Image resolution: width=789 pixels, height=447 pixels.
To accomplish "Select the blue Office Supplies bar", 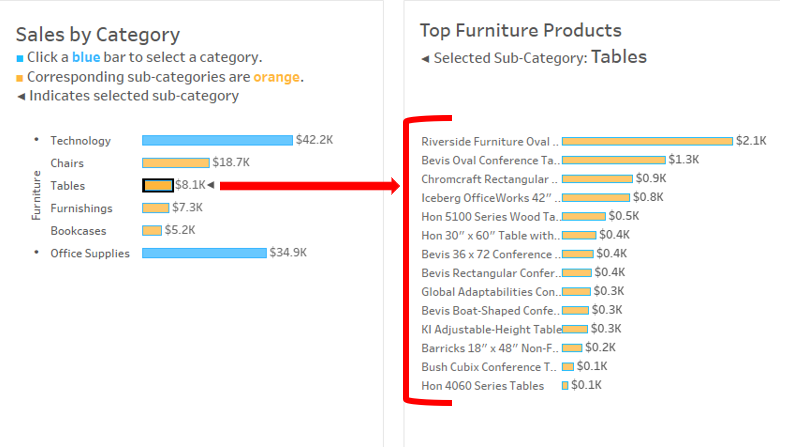I will (204, 253).
